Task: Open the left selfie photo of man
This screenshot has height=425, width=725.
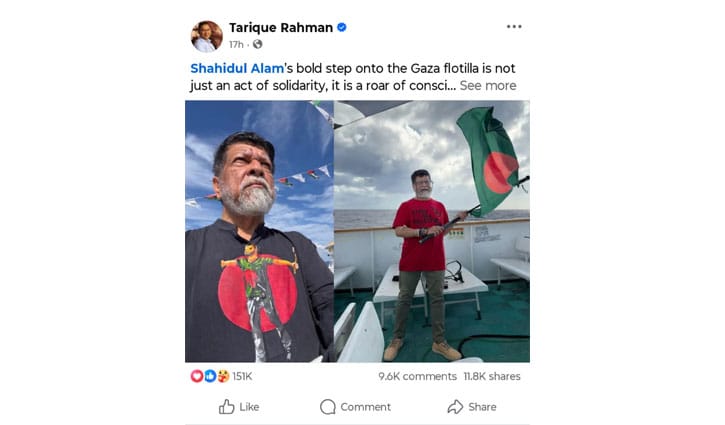Action: coord(259,231)
